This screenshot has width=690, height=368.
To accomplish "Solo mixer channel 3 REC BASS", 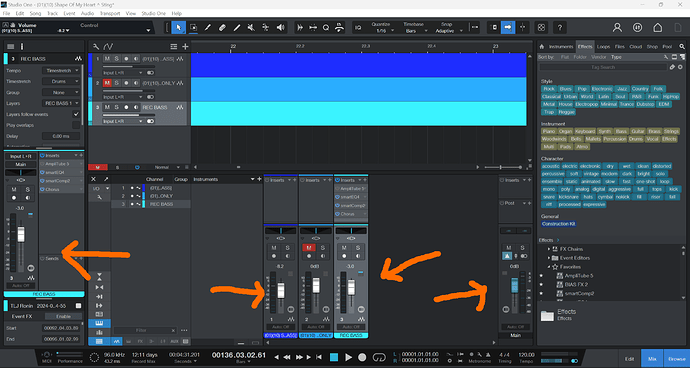I will coord(358,248).
